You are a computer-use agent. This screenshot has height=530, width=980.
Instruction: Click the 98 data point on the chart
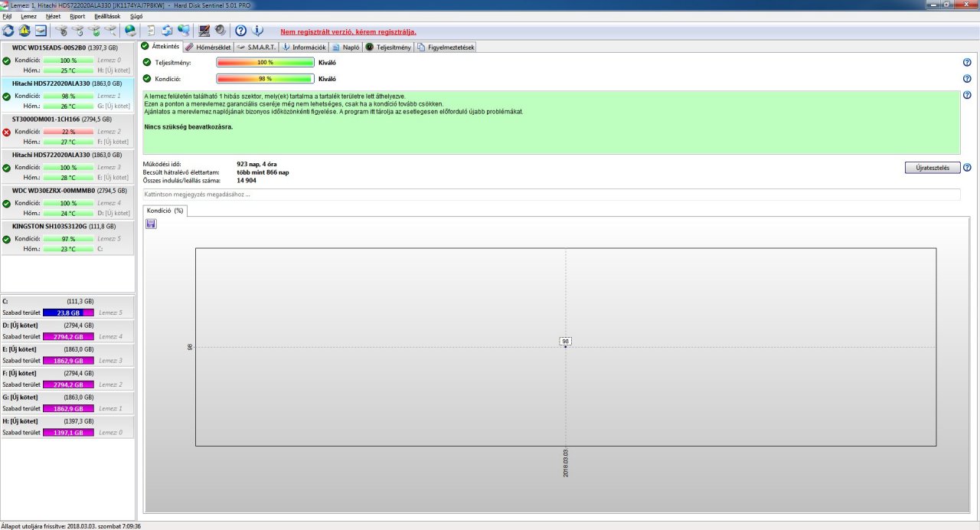565,346
